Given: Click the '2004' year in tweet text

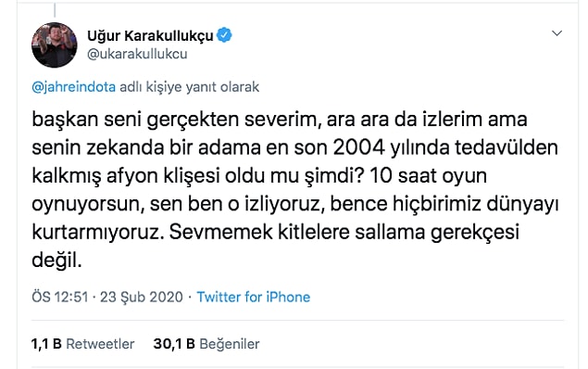Looking at the screenshot, I should click(x=359, y=148).
